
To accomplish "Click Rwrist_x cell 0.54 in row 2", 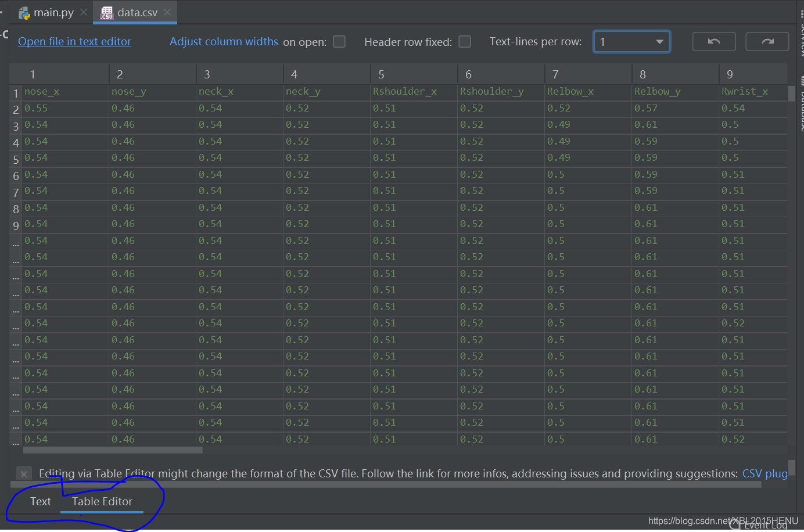I will coord(753,109).
